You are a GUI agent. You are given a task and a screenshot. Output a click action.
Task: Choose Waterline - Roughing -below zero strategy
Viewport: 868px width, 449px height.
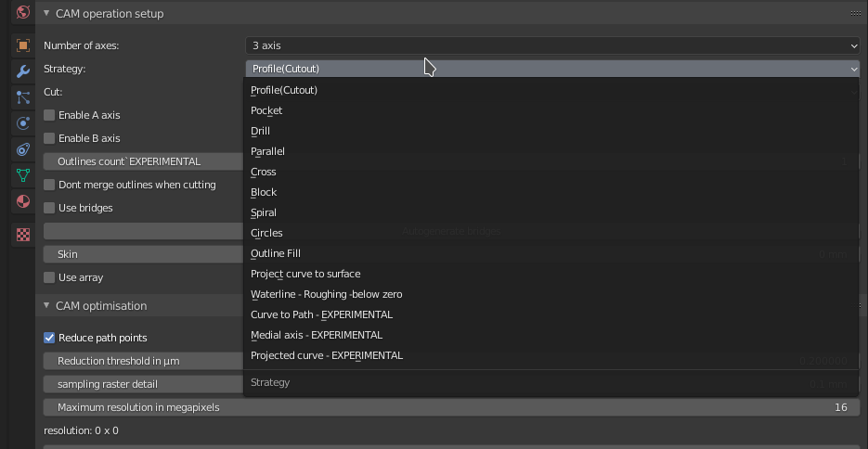coord(326,294)
